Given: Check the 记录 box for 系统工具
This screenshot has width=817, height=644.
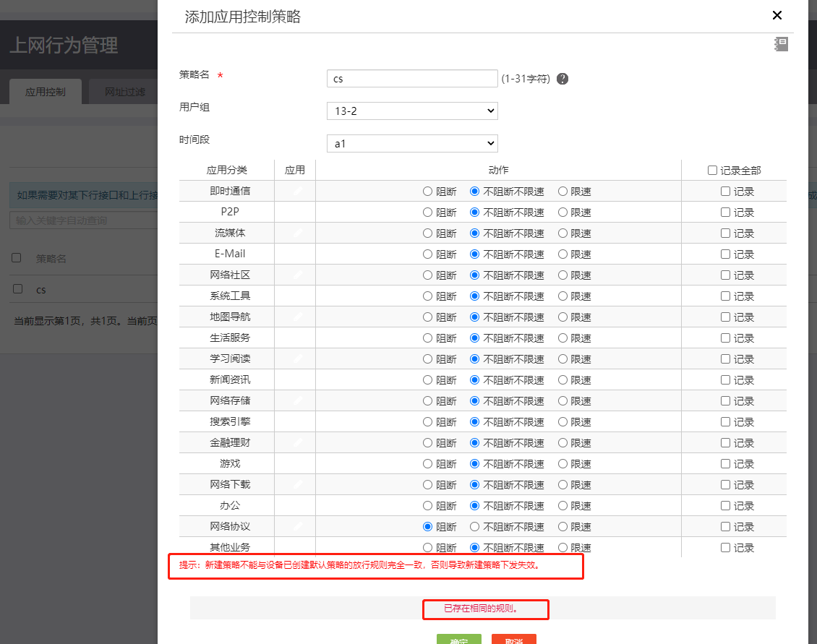Looking at the screenshot, I should click(725, 296).
